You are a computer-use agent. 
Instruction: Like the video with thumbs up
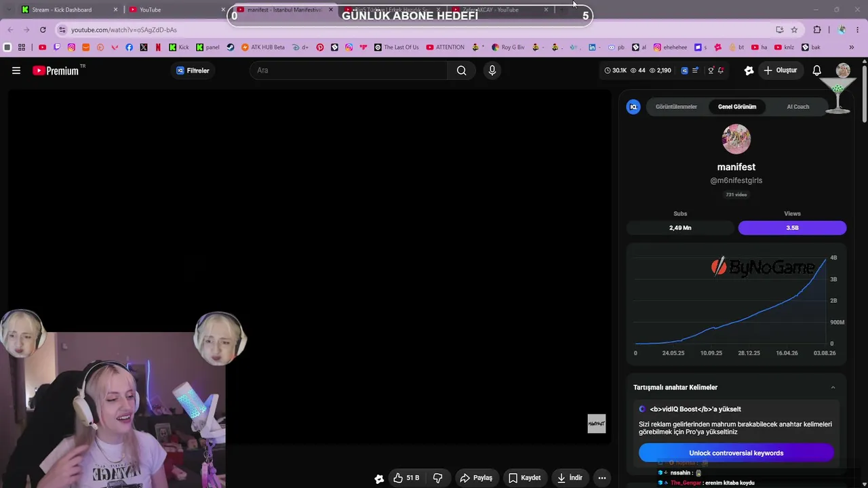(x=406, y=478)
